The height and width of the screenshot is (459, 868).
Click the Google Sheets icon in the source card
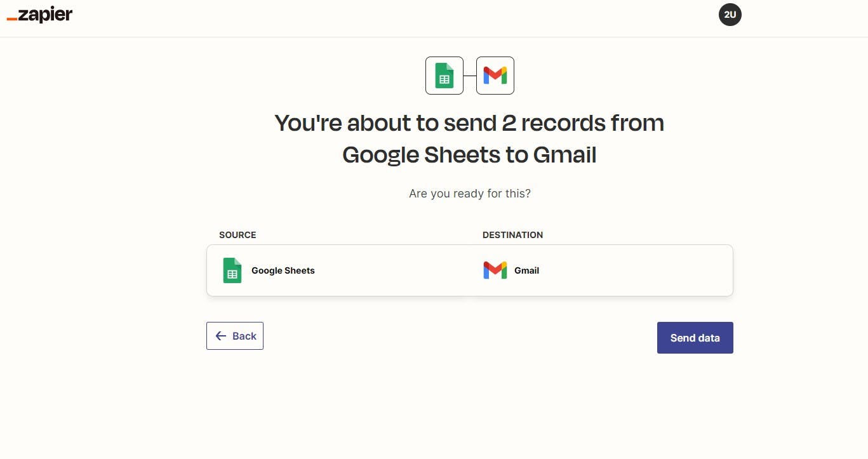232,270
